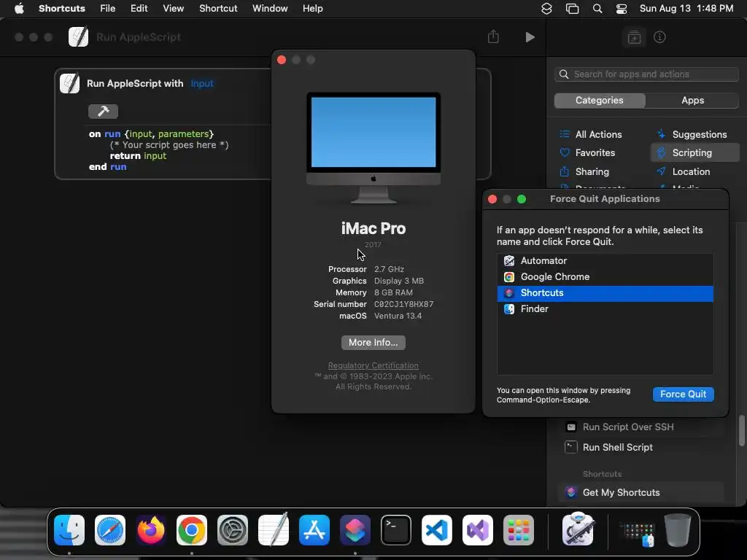Run the shortcut with the play button
This screenshot has height=560, width=747.
[530, 37]
